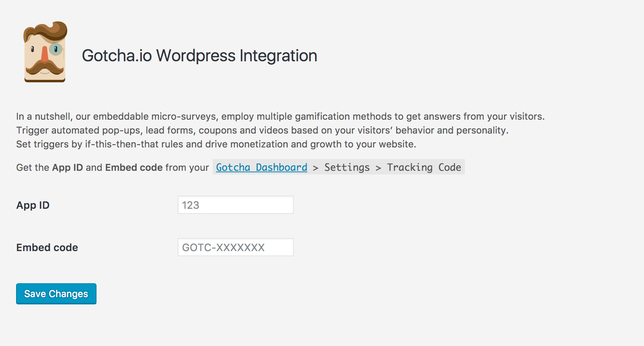This screenshot has height=346, width=644.
Task: Focus the App ID input field
Action: [x=236, y=205]
